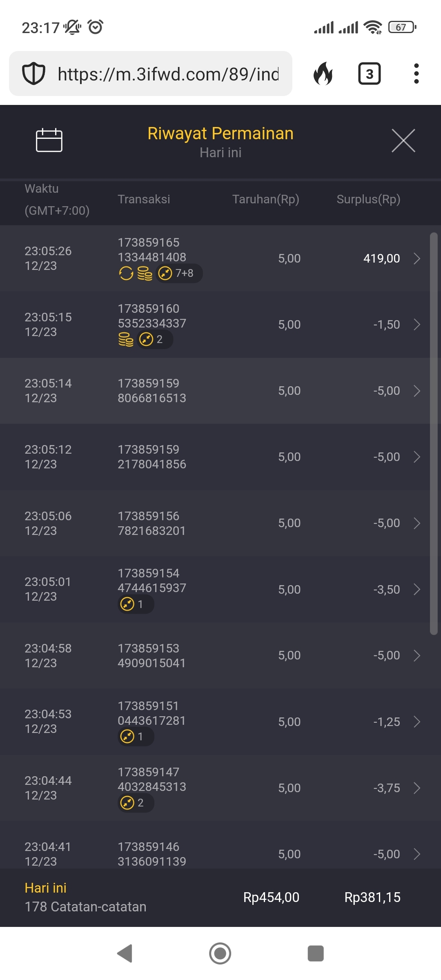Open the calendar date picker icon
The width and height of the screenshot is (441, 980).
pos(49,140)
